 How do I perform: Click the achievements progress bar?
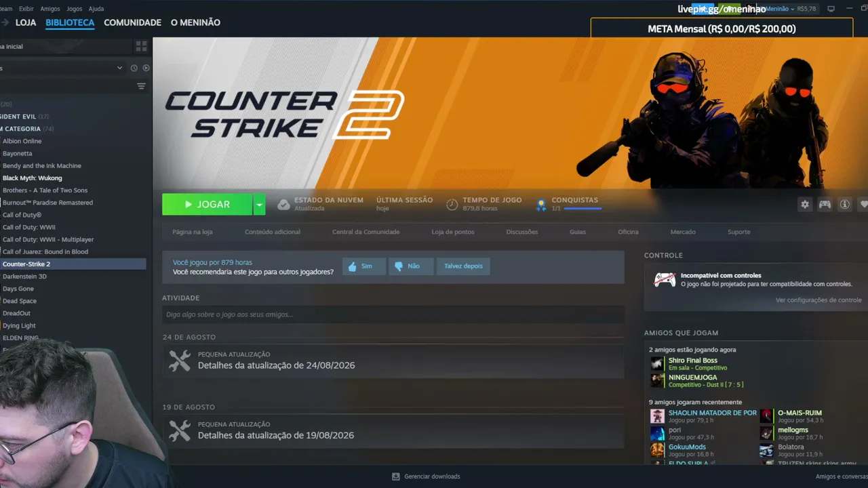click(x=583, y=209)
